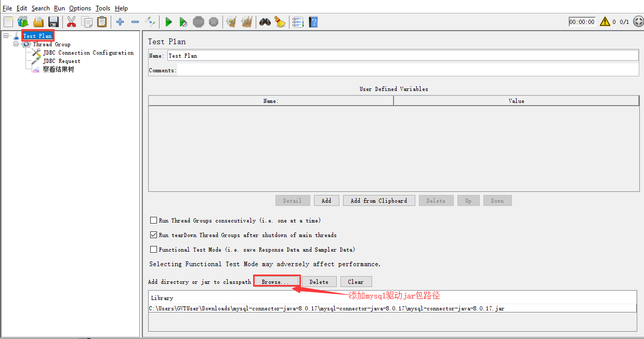The image size is (644, 339).
Task: Start the test with green play icon
Action: tap(168, 22)
